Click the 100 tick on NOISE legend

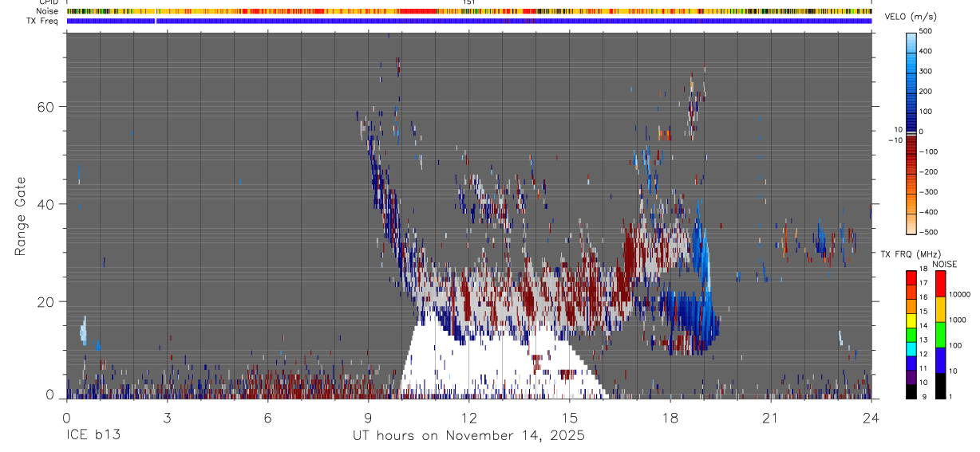coord(956,345)
